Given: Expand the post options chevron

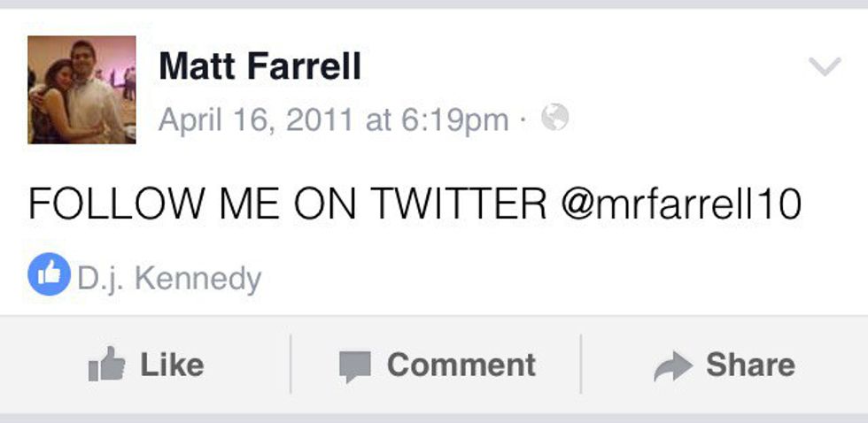Looking at the screenshot, I should point(825,67).
